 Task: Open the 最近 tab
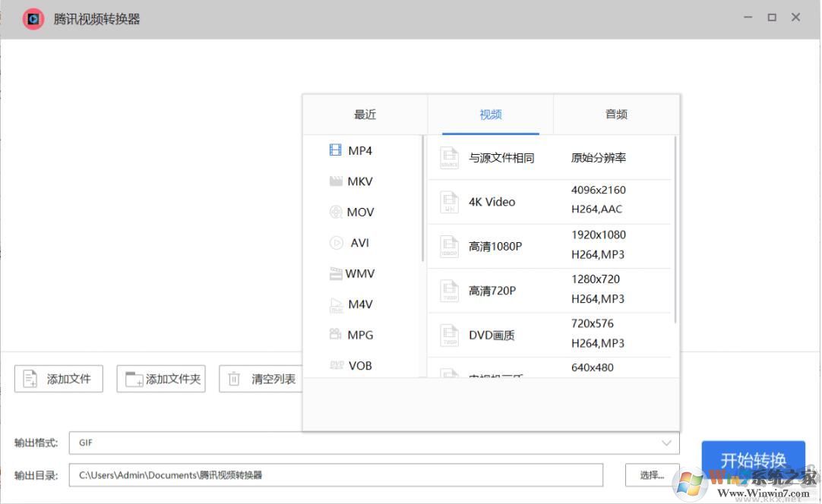tap(365, 114)
